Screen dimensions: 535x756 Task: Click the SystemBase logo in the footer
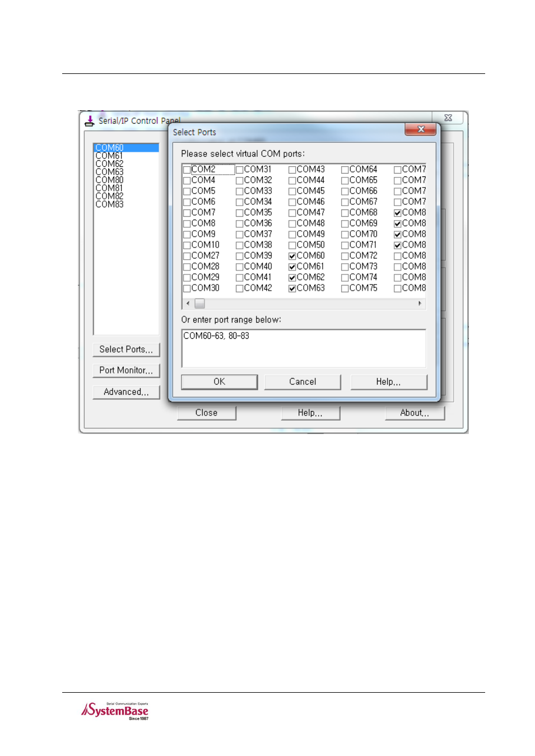(x=115, y=711)
